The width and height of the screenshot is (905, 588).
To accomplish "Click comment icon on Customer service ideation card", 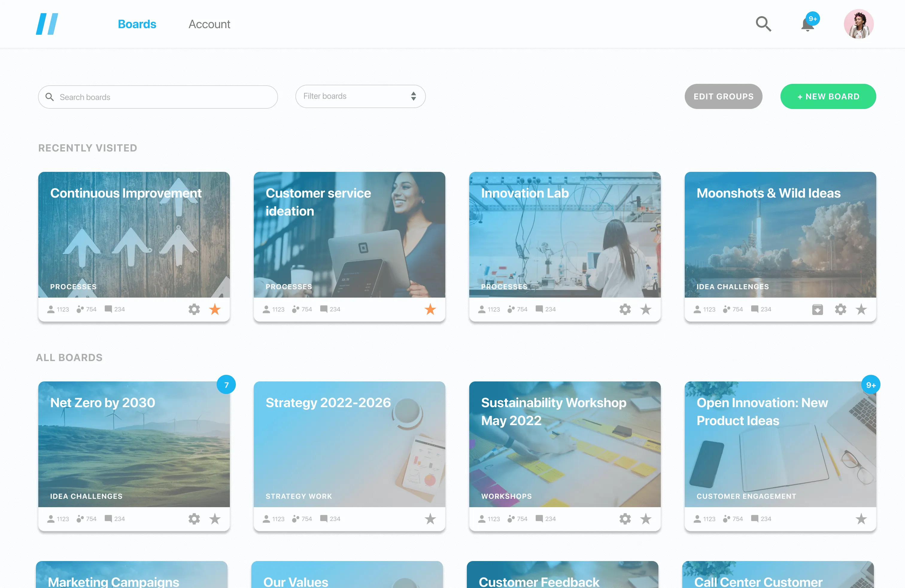I will 324,309.
